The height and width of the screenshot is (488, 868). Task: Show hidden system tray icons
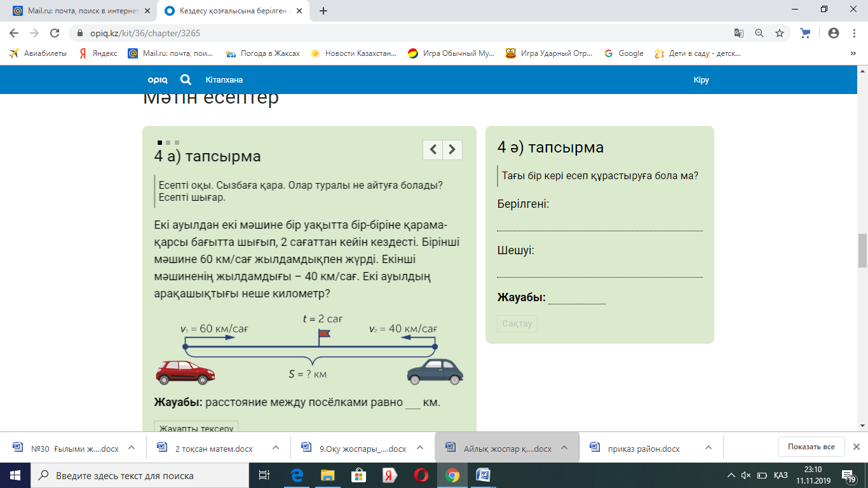tap(731, 475)
